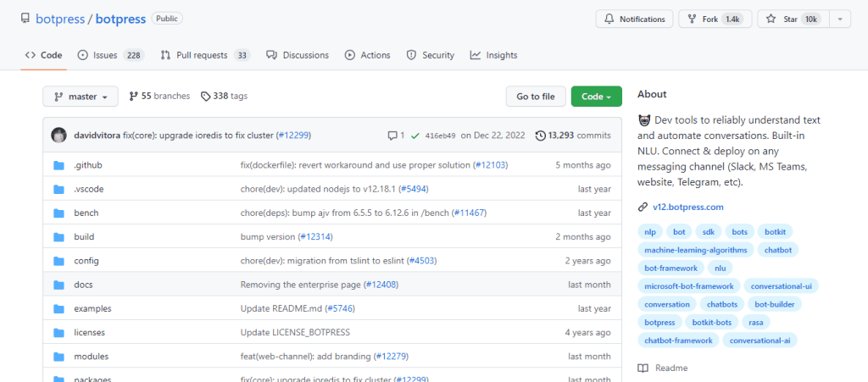
Task: Expand the green Code dropdown button
Action: pyautogui.click(x=596, y=97)
